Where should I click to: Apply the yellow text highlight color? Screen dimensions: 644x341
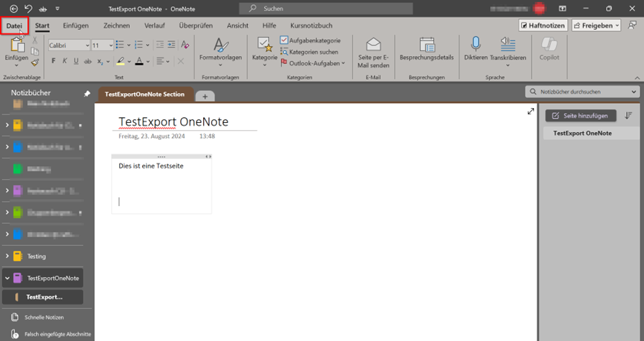[x=120, y=61]
